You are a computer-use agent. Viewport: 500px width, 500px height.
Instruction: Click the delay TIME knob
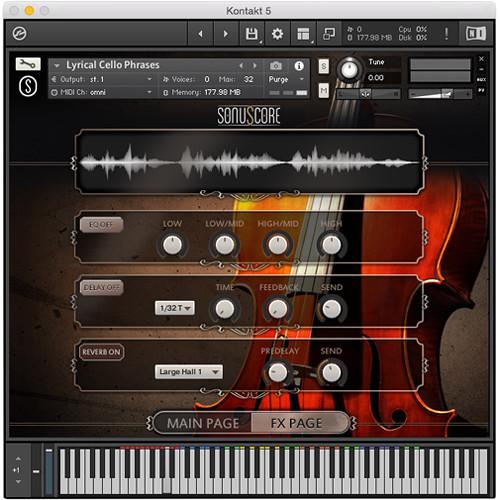click(x=225, y=309)
